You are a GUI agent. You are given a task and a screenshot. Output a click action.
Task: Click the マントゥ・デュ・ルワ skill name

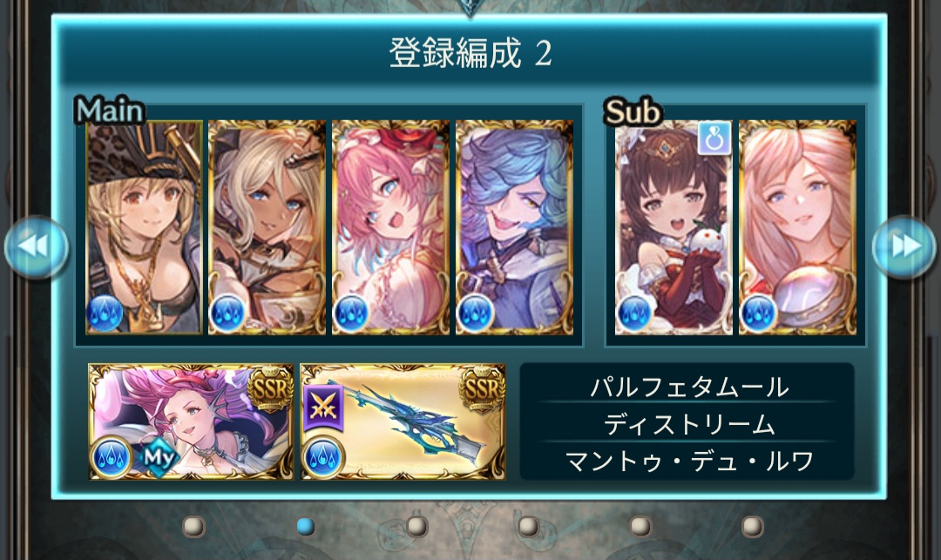tap(689, 462)
